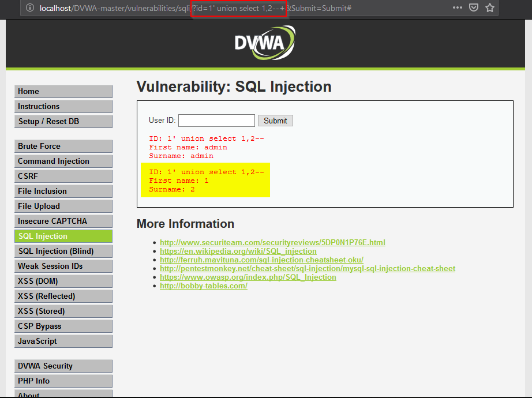Save page to Pocket icon
This screenshot has width=532, height=398.
pos(474,7)
